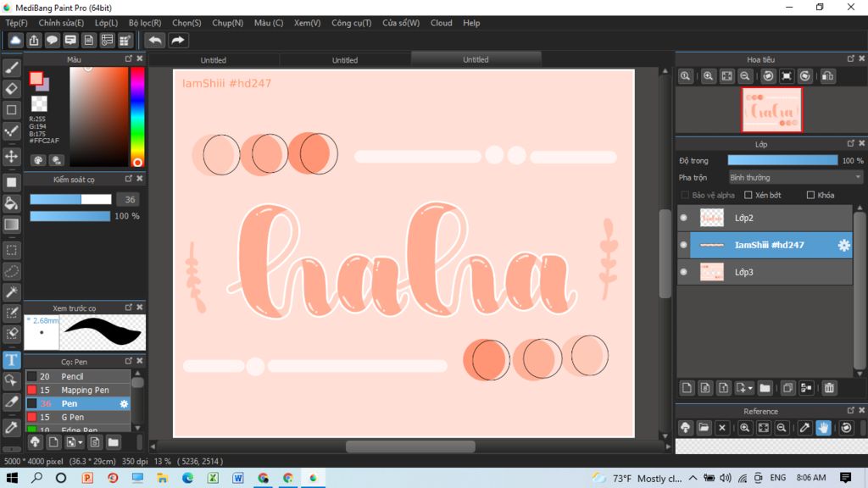Undock the Lớp layer panel
The width and height of the screenshot is (868, 488).
(x=851, y=143)
